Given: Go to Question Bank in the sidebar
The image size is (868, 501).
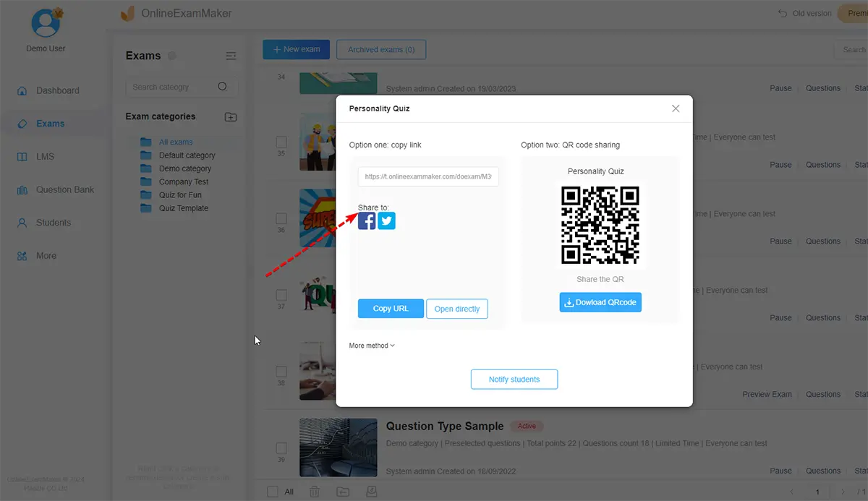Looking at the screenshot, I should pyautogui.click(x=65, y=190).
